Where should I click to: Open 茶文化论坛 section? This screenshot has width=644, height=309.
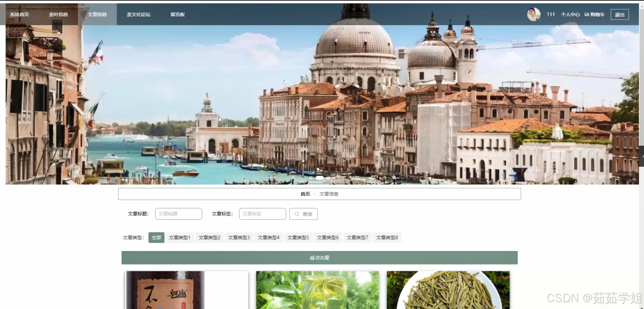[139, 14]
